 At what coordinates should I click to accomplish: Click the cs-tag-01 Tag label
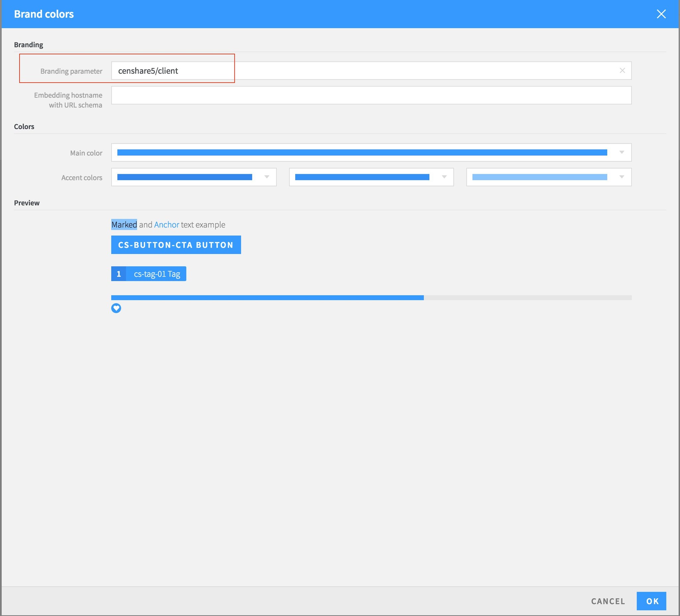(157, 274)
